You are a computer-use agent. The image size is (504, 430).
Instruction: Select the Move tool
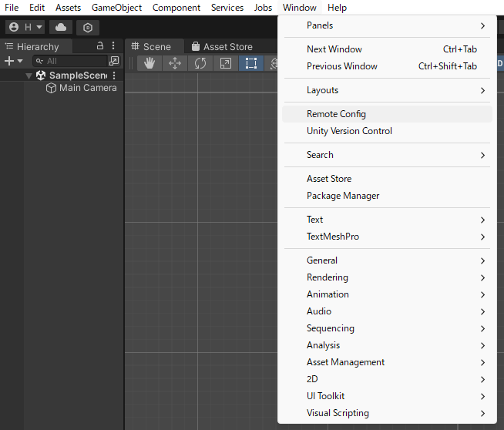(175, 63)
